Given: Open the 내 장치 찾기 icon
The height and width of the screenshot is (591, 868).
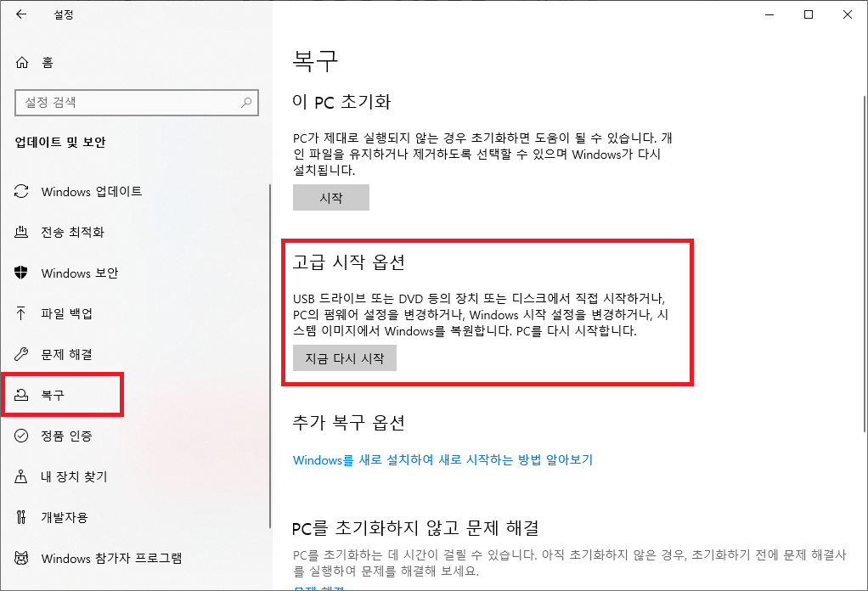Looking at the screenshot, I should (21, 476).
